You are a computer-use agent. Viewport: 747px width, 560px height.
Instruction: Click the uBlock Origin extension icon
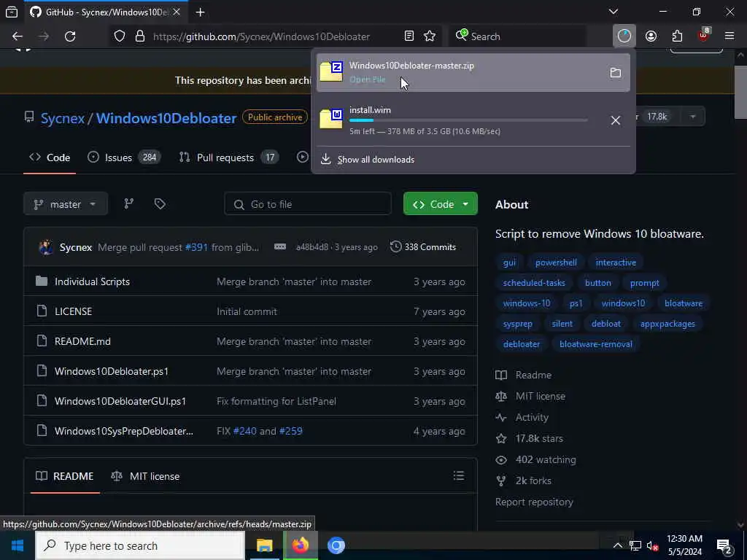point(704,35)
